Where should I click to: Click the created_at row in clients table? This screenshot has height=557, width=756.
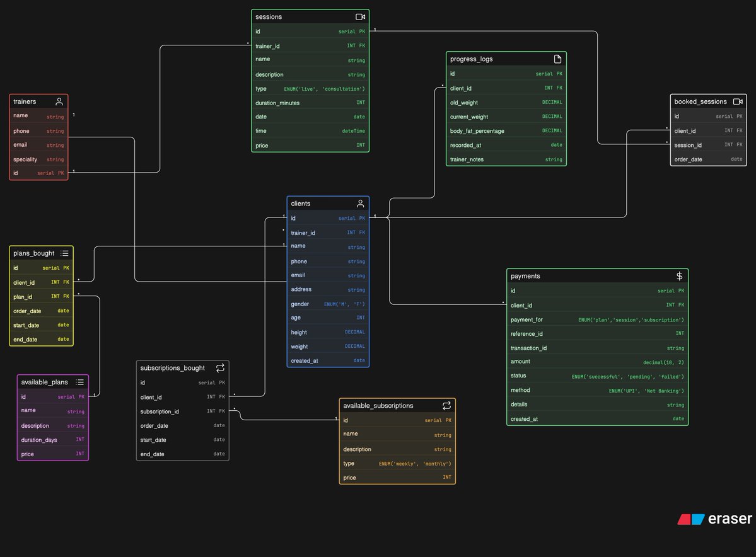point(328,360)
